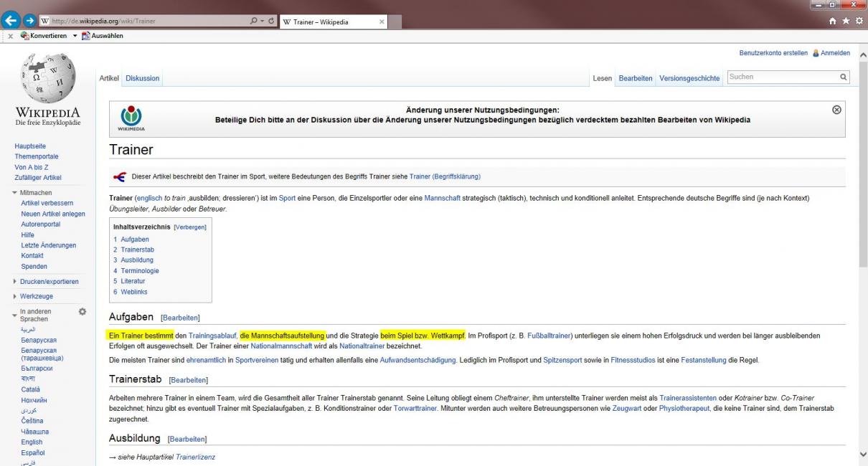The width and height of the screenshot is (868, 466).
Task: Dismiss the Nutzungsbedingungen banner via close icon
Action: (x=836, y=110)
